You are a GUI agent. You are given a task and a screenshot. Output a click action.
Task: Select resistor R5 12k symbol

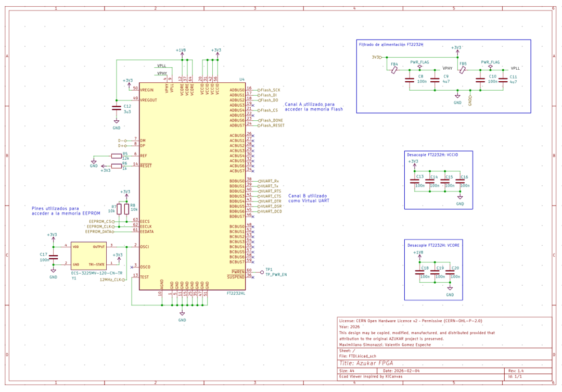(x=117, y=156)
